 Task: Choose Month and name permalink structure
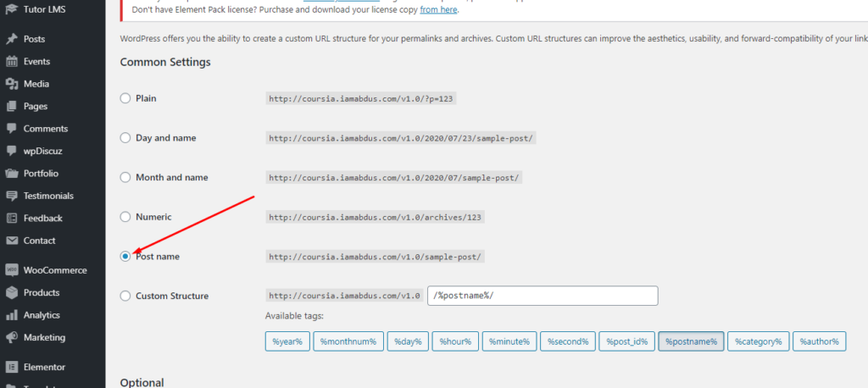point(125,178)
